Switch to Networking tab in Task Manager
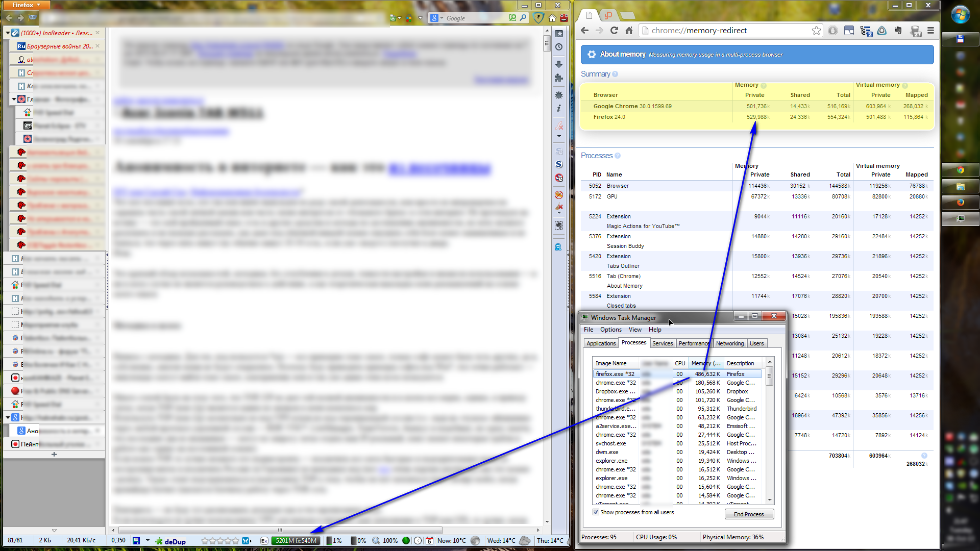 tap(730, 343)
